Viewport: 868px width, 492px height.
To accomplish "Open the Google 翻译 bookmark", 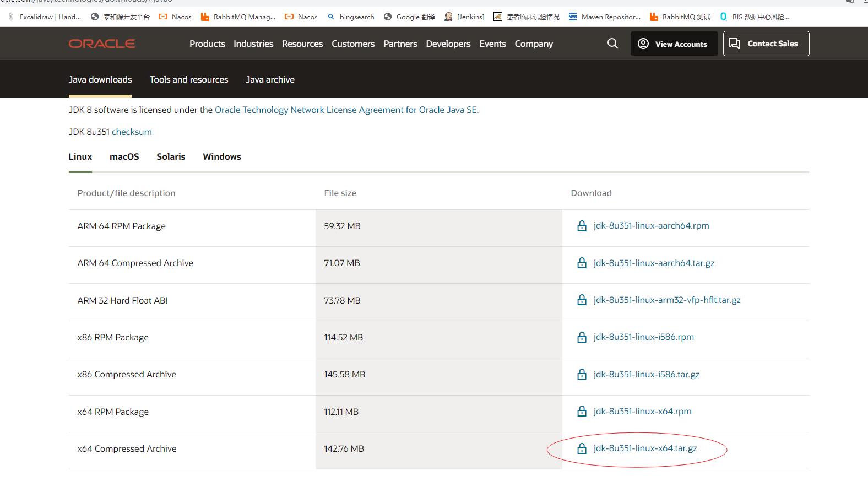I will (409, 17).
